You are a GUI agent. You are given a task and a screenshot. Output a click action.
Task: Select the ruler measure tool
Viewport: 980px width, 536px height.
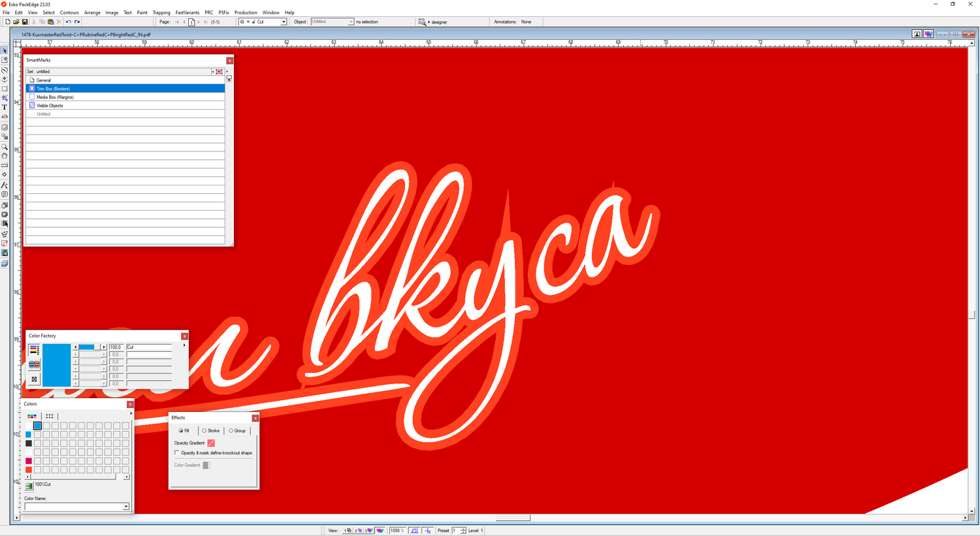tap(5, 165)
